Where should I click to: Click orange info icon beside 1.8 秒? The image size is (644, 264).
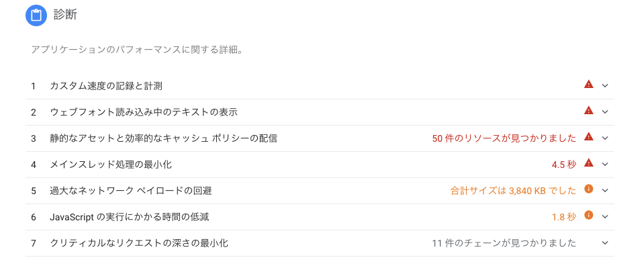[x=588, y=216]
